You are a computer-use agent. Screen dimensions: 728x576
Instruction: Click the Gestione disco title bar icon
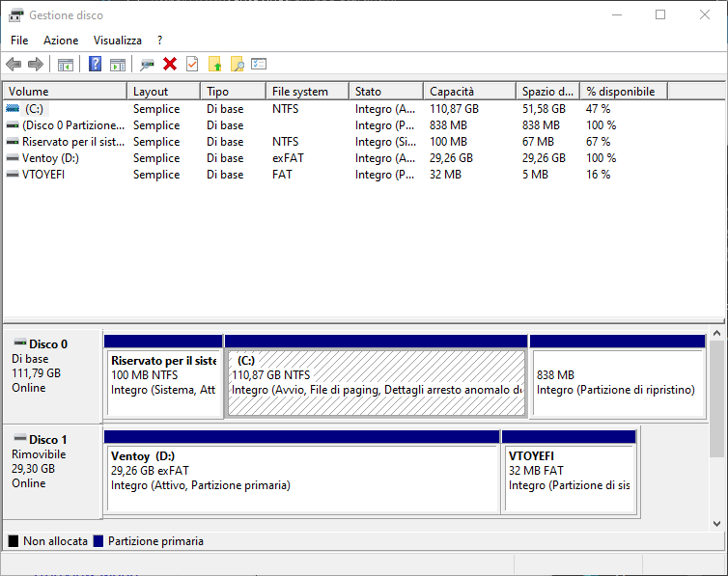click(16, 15)
